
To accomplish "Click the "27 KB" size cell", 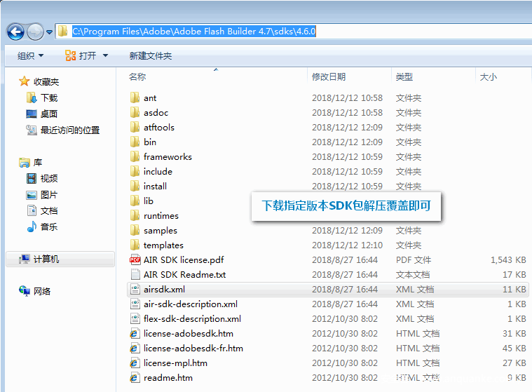I will point(514,363).
